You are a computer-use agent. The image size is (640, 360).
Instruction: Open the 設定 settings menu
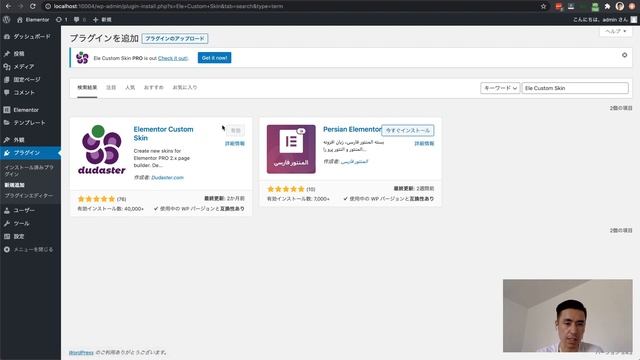pos(14,236)
